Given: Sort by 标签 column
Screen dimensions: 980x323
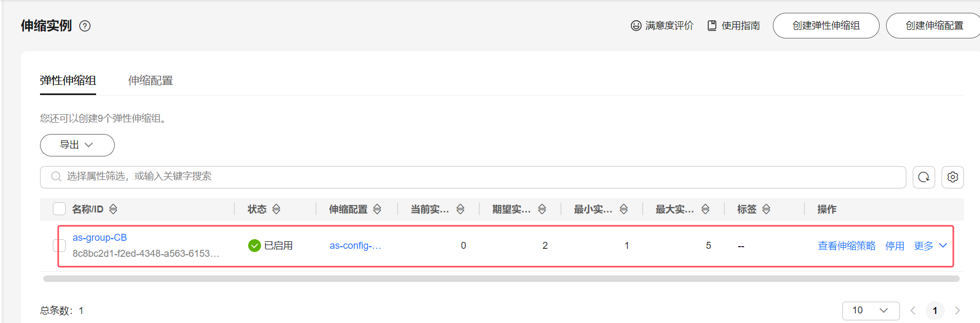Looking at the screenshot, I should (766, 209).
